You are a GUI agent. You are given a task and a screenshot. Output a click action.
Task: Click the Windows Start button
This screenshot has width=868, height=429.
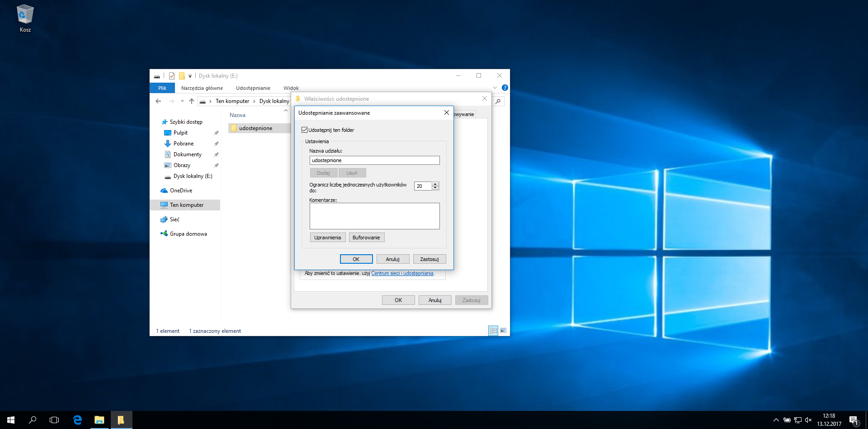[x=11, y=420]
